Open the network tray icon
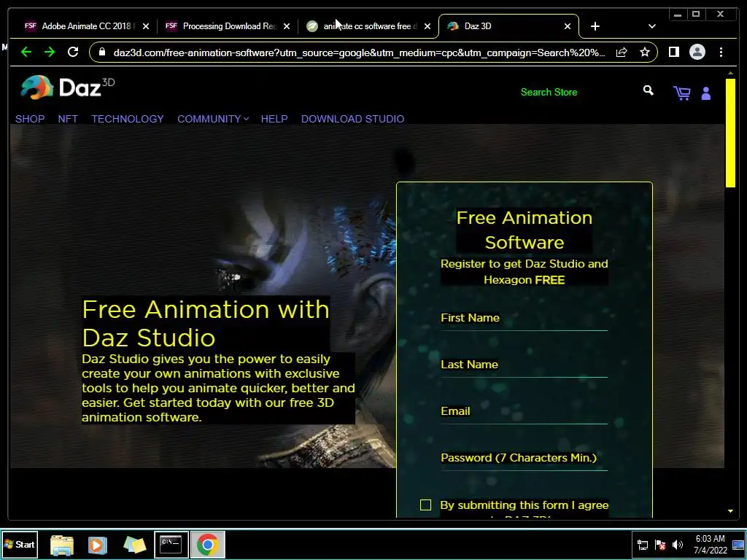The height and width of the screenshot is (560, 747). pos(642,545)
